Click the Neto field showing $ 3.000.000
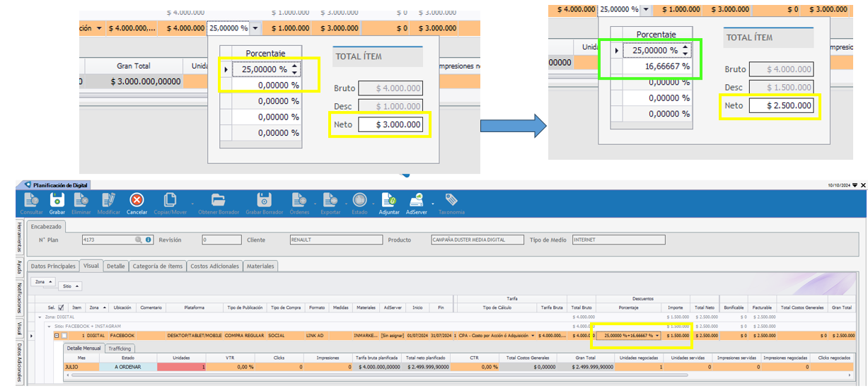Screen dimensions: 868x388 pyautogui.click(x=390, y=124)
